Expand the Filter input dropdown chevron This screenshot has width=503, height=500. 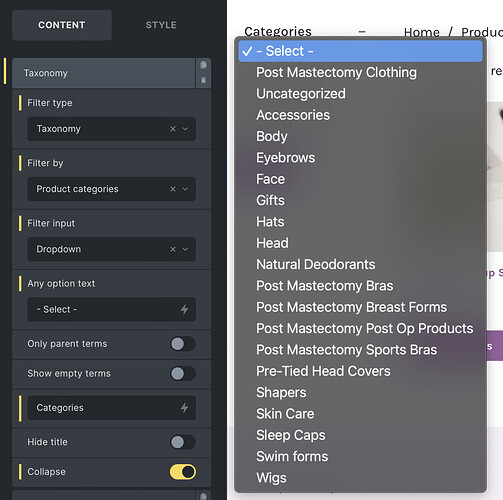pyautogui.click(x=185, y=249)
